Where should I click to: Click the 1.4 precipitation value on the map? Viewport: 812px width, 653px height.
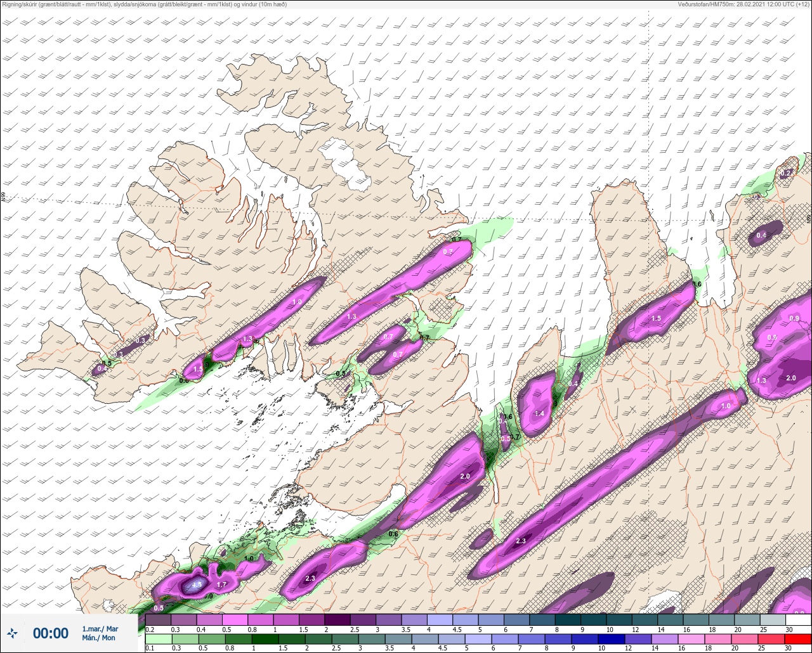tap(539, 413)
